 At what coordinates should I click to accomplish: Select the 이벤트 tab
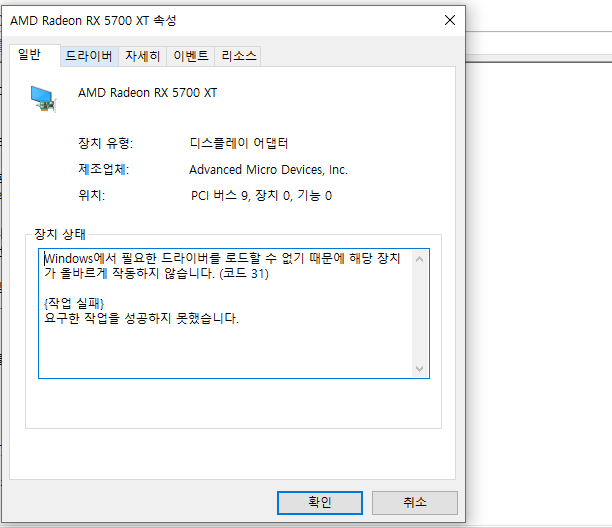tap(190, 56)
